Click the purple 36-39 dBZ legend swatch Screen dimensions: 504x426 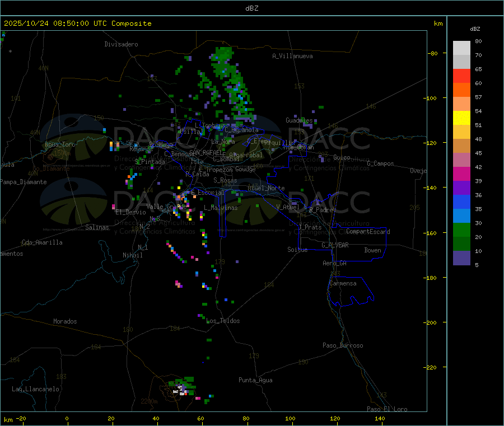(x=461, y=188)
